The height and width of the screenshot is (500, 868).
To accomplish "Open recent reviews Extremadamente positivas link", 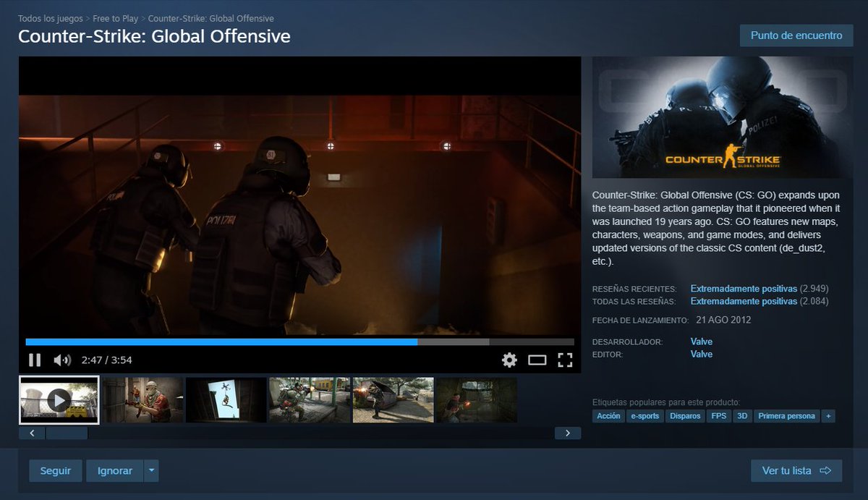I will tap(744, 289).
